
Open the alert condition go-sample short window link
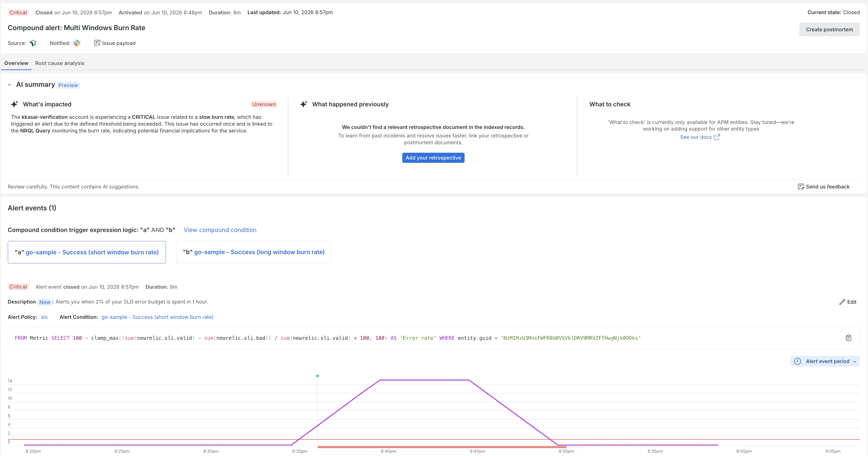pos(157,317)
